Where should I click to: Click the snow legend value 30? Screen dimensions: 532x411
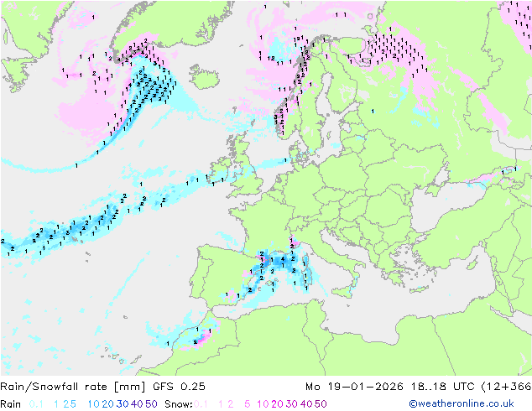click(x=292, y=404)
